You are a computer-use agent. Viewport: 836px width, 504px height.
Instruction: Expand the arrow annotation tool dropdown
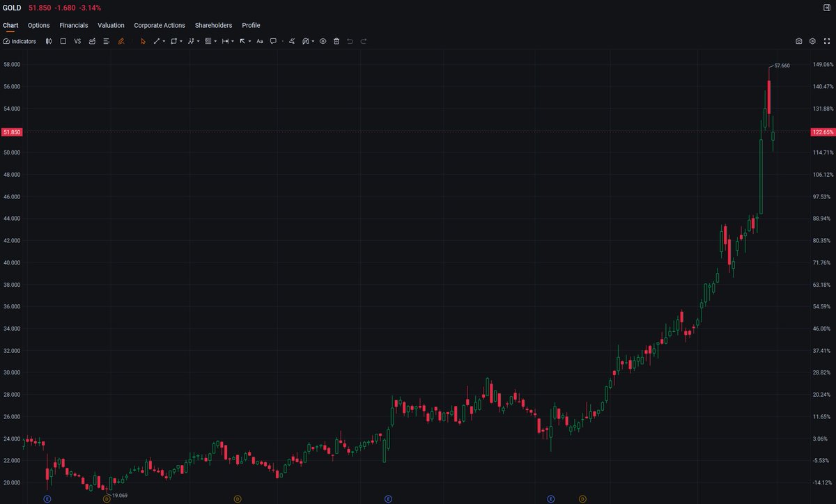click(249, 41)
